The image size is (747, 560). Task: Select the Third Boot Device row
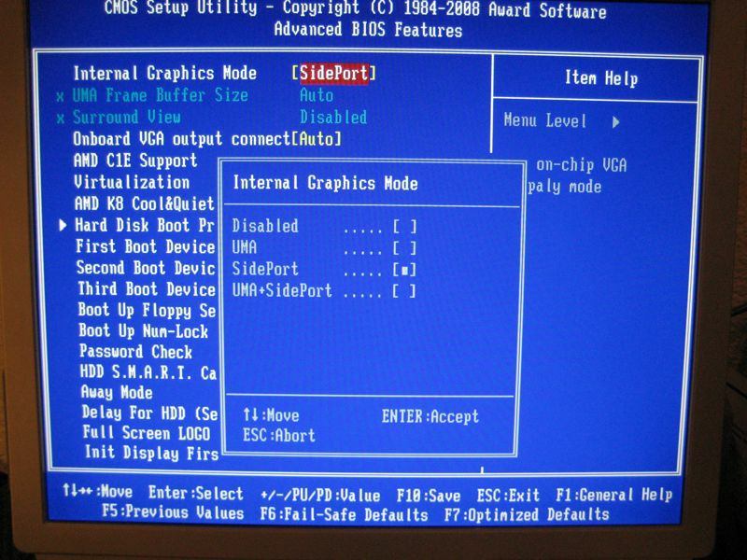147,289
